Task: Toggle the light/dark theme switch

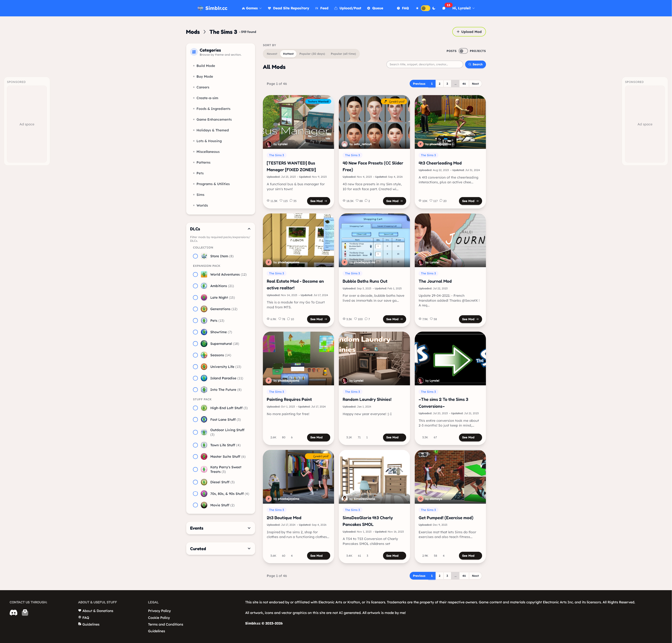Action: (x=426, y=8)
